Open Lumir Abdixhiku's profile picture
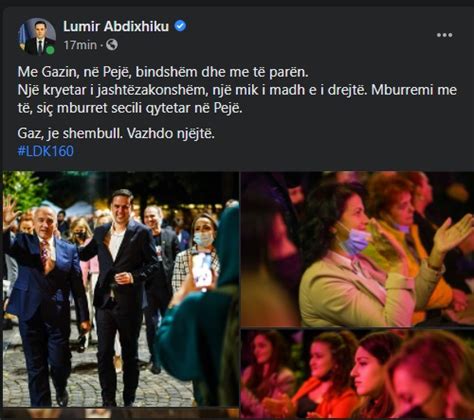 pyautogui.click(x=37, y=36)
